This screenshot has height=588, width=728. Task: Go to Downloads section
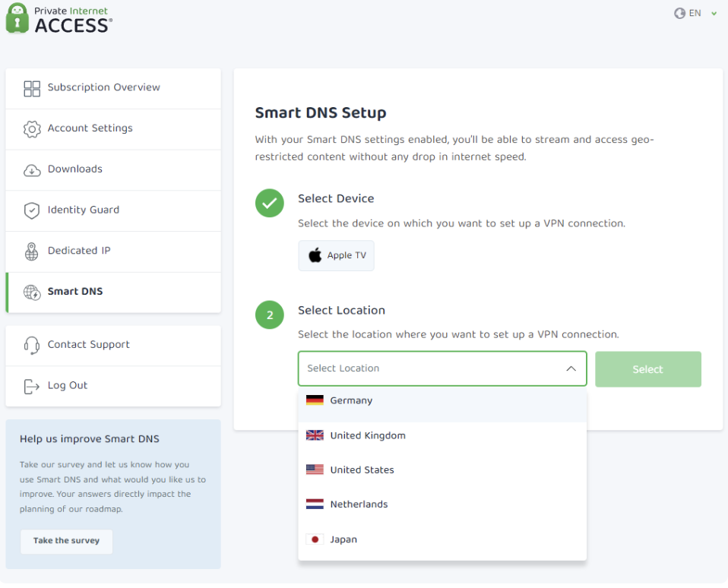point(113,170)
